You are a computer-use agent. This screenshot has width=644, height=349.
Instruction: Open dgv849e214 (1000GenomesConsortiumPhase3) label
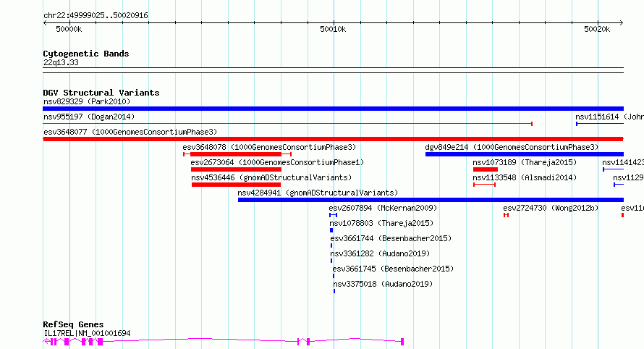pyautogui.click(x=512, y=147)
